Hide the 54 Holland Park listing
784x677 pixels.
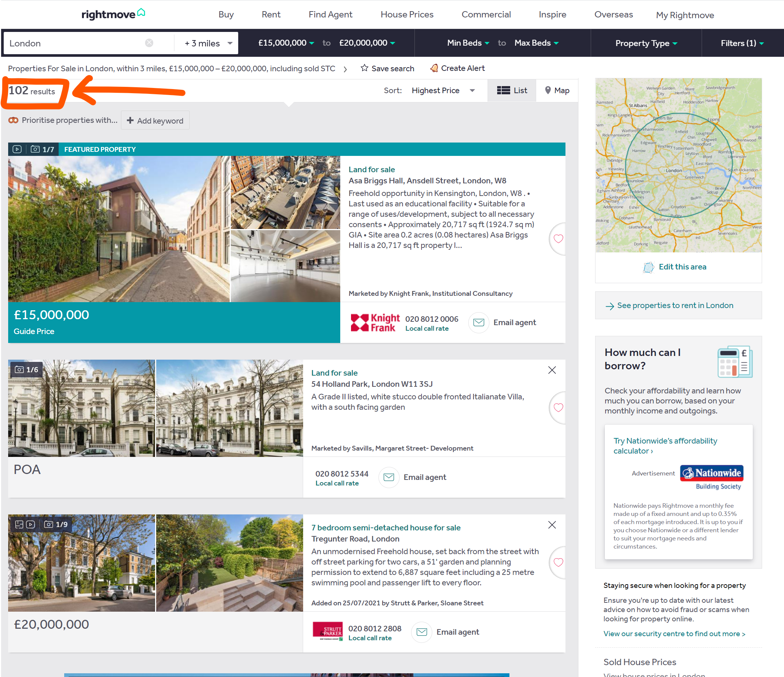point(552,370)
